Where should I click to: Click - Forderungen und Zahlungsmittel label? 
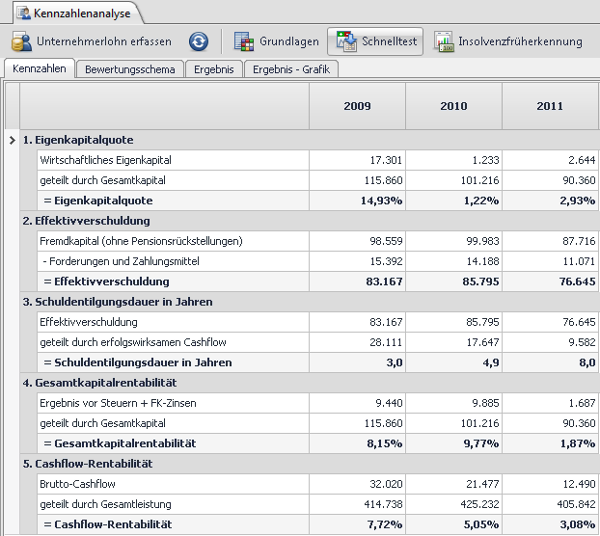121,261
